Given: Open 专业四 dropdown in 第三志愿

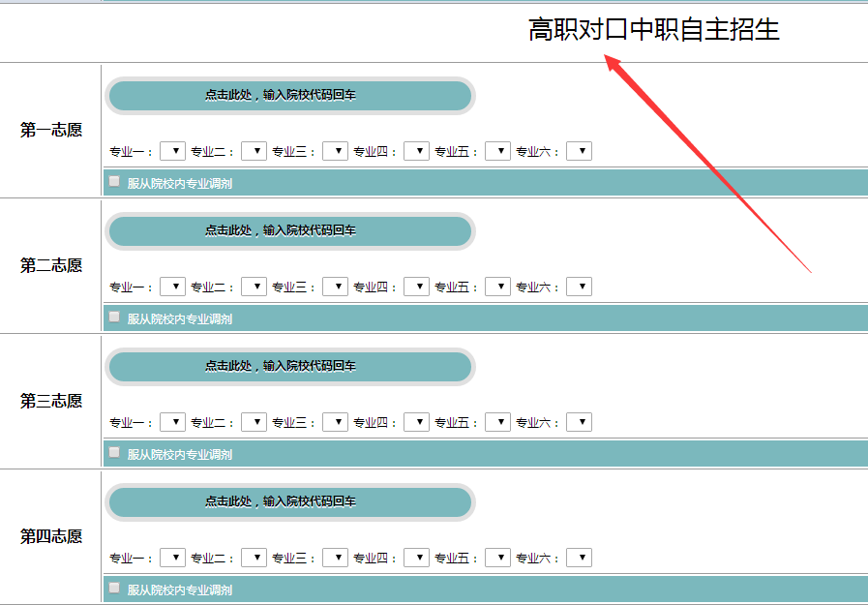Looking at the screenshot, I should [x=416, y=422].
